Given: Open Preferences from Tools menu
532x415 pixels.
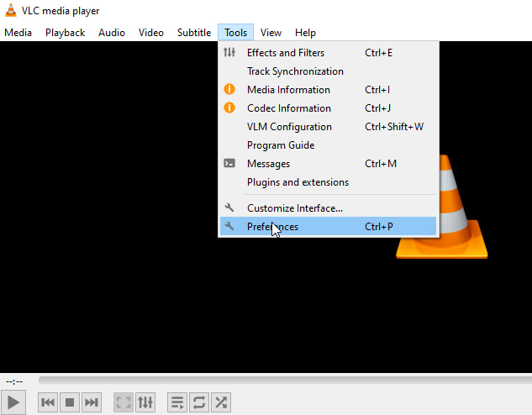Looking at the screenshot, I should [328, 226].
